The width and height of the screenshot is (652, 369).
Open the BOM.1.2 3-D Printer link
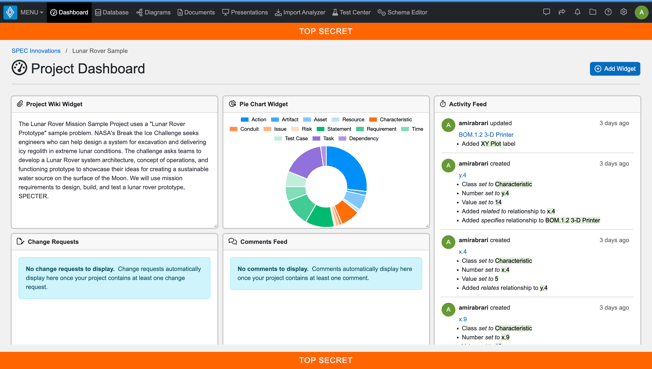486,134
